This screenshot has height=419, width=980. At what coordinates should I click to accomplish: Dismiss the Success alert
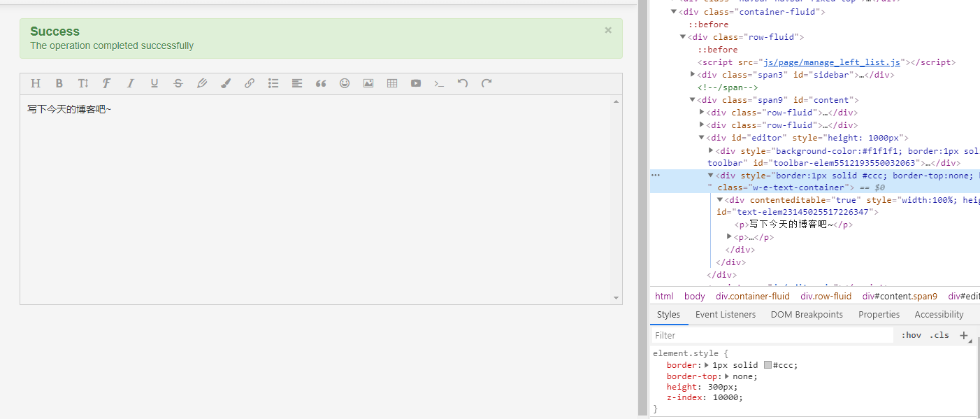608,30
